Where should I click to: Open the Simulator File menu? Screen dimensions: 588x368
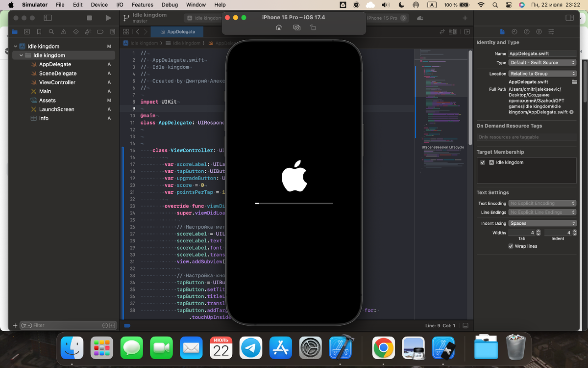coord(60,5)
